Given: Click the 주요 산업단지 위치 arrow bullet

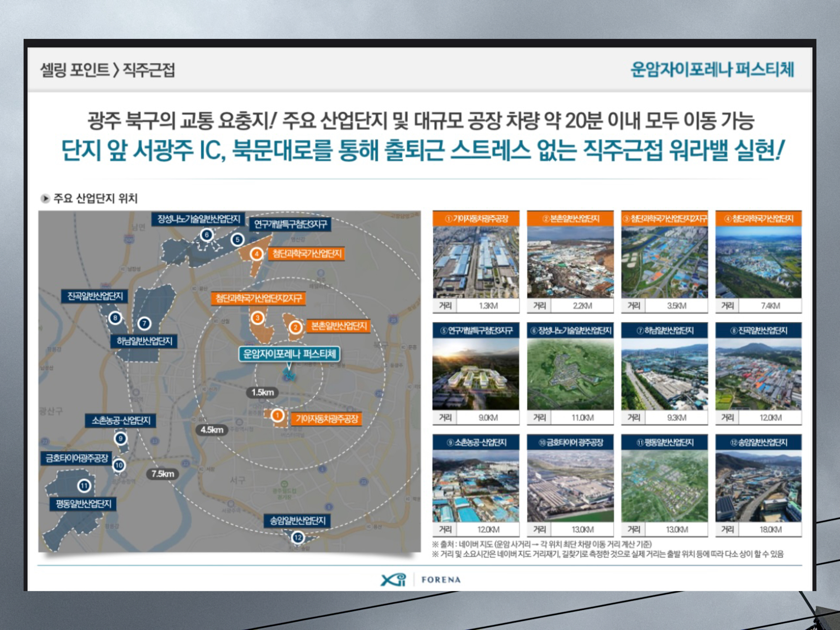Looking at the screenshot, I should point(45,198).
